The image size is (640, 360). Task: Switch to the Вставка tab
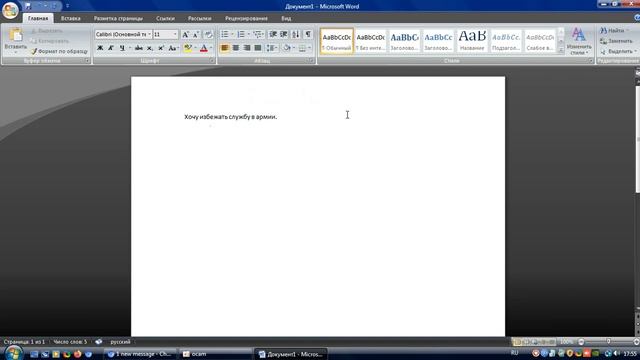[x=71, y=18]
